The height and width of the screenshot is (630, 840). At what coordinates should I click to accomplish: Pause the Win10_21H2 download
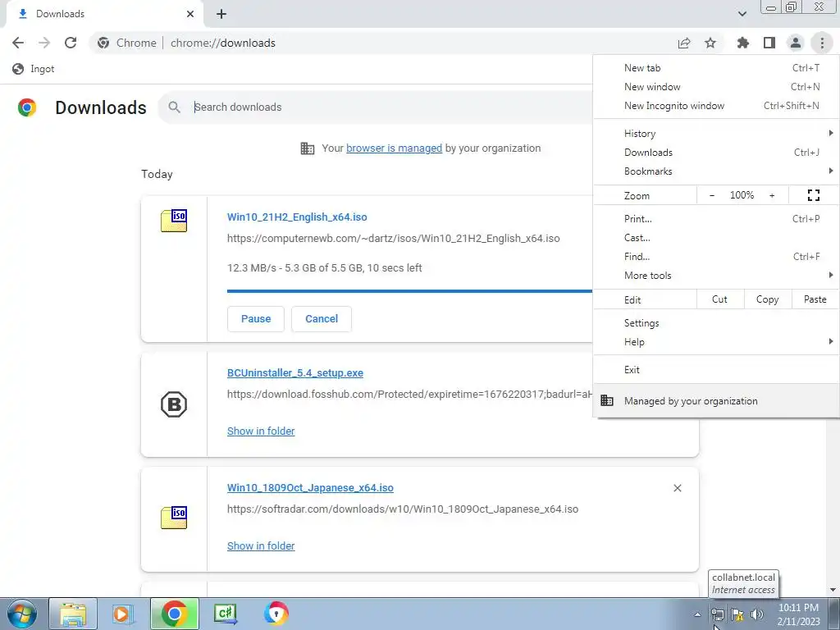256,319
